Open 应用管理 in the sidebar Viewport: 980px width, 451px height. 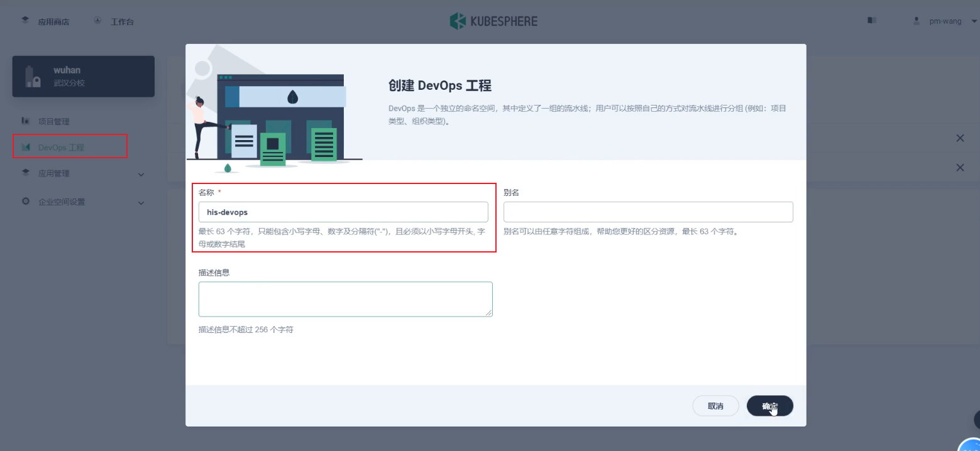tap(54, 173)
